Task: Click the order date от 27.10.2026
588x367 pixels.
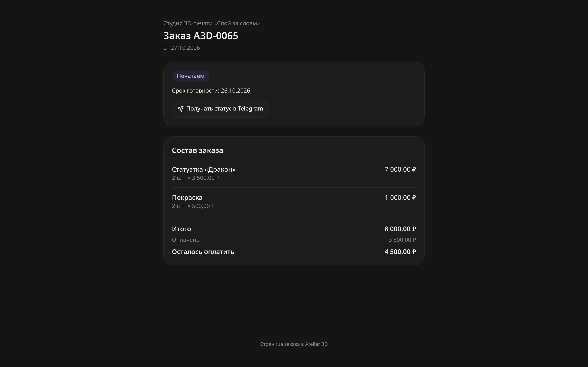Action: click(182, 48)
